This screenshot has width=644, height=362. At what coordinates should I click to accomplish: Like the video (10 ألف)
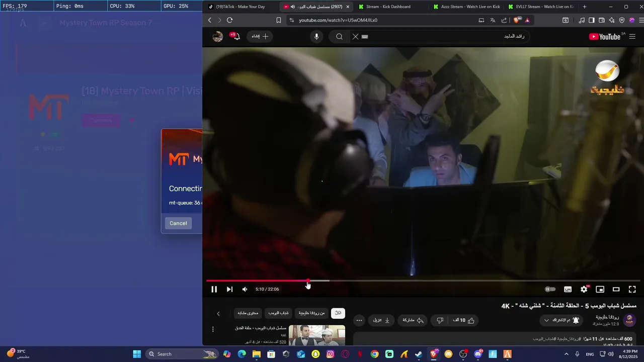coord(464,320)
